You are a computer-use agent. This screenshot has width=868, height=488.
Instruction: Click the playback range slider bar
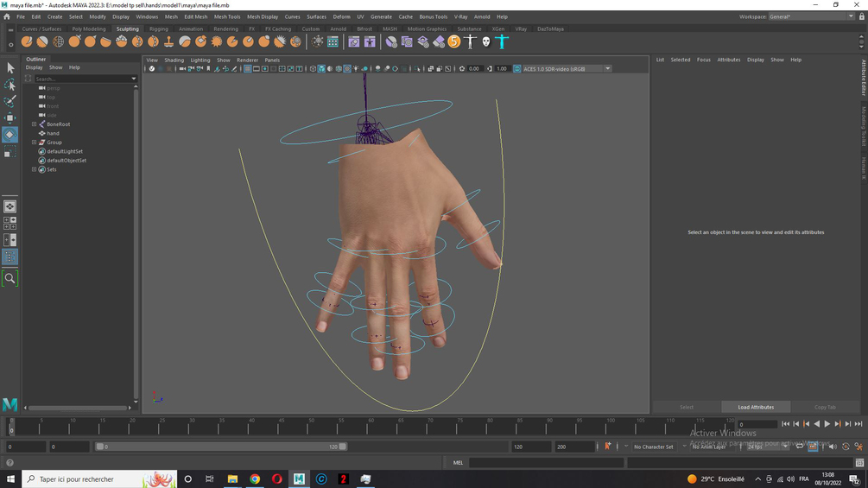click(x=221, y=447)
